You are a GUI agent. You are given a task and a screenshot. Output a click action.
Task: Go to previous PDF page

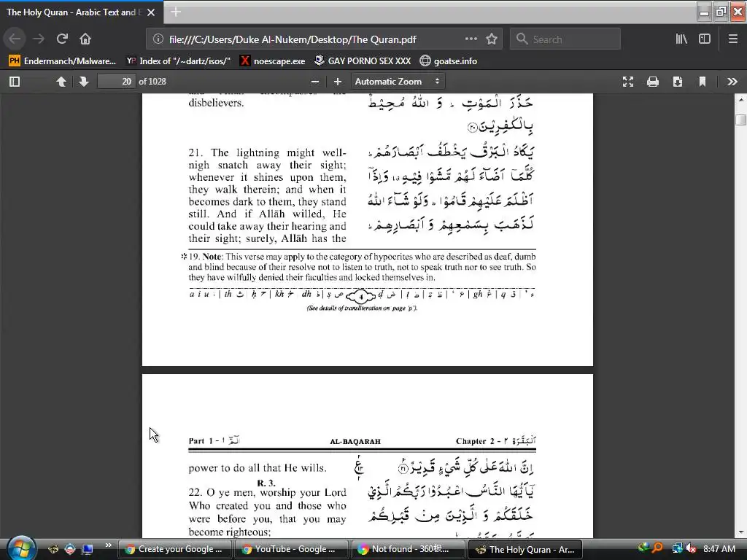tap(61, 82)
